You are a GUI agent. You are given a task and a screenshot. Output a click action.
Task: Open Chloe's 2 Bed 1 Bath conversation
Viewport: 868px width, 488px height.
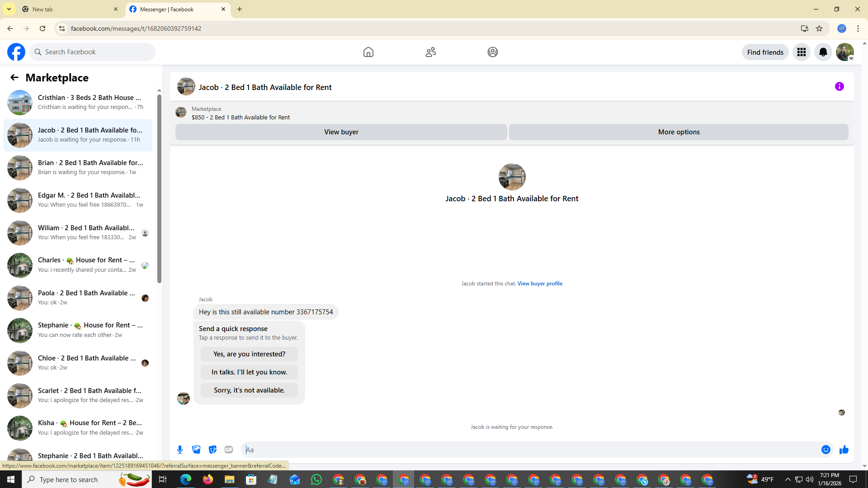click(x=78, y=363)
